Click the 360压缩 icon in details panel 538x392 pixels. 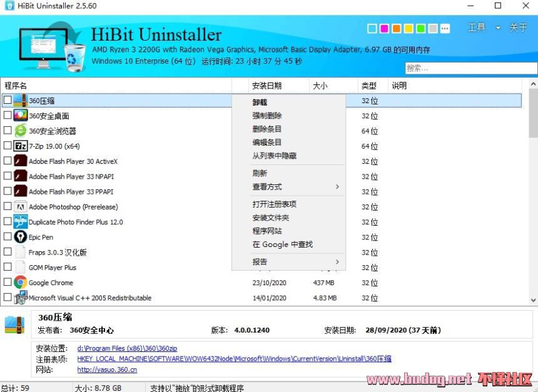tap(14, 325)
